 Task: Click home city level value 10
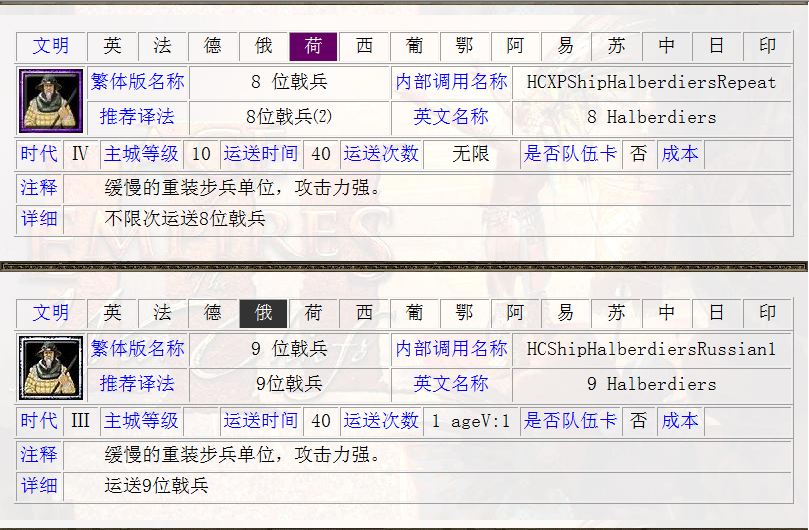tap(201, 154)
